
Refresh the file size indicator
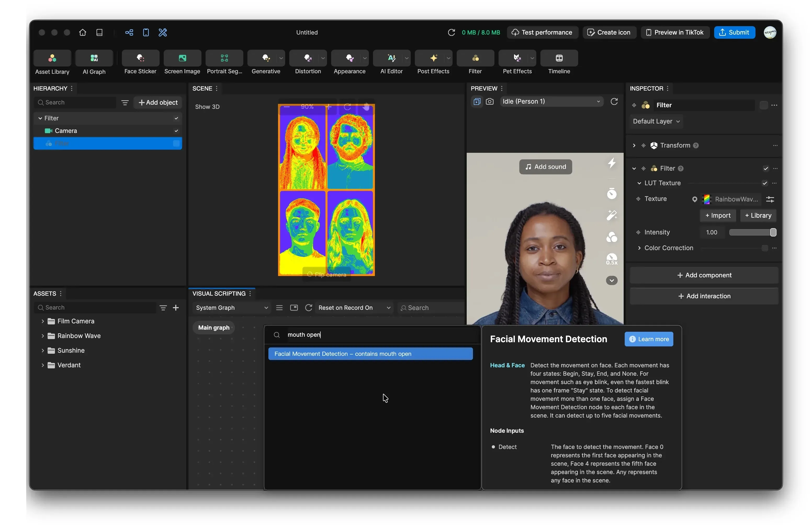[451, 32]
